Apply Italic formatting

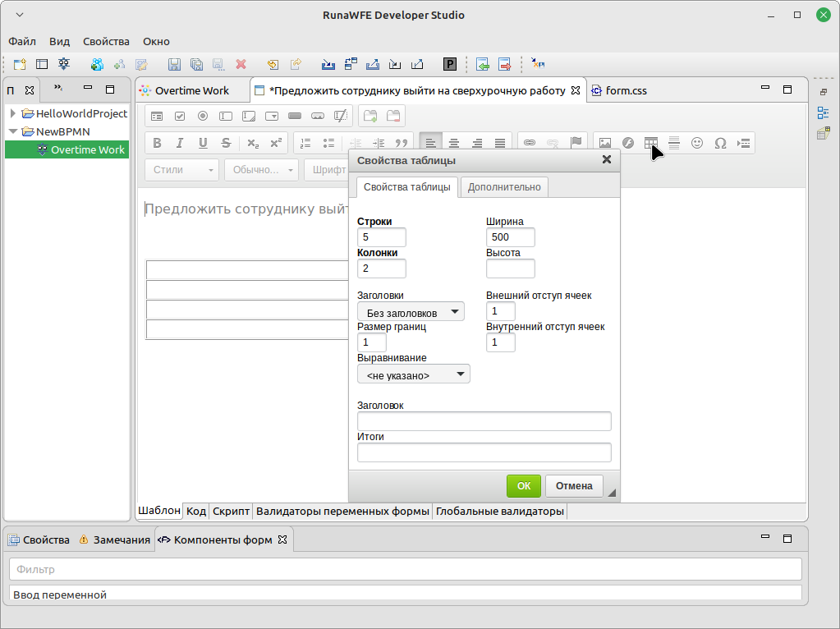(x=180, y=143)
